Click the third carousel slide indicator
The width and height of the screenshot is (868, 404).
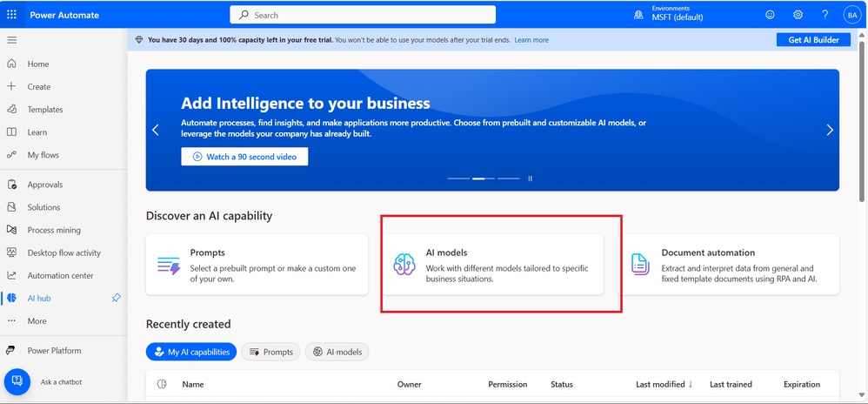[509, 178]
